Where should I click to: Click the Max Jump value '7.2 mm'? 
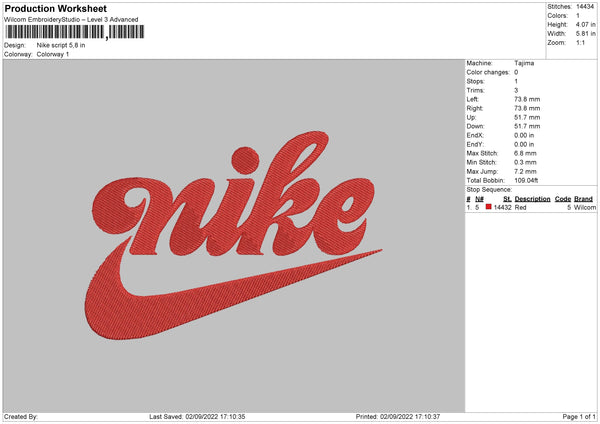pos(525,171)
